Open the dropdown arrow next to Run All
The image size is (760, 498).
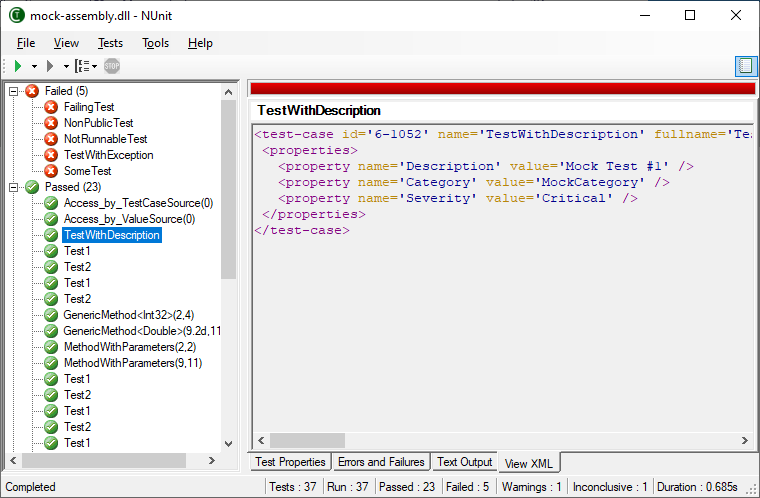pos(34,66)
